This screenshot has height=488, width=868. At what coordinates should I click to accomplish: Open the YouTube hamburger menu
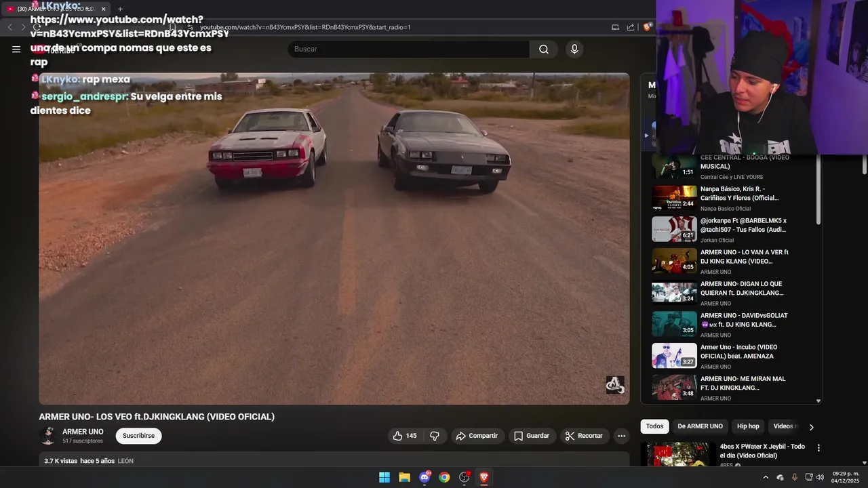point(16,49)
